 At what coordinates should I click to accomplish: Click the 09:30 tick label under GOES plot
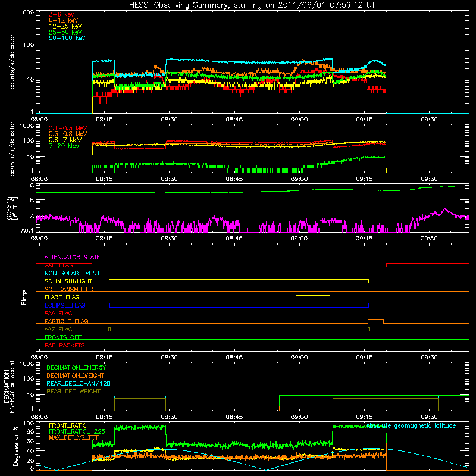pyautogui.click(x=429, y=239)
